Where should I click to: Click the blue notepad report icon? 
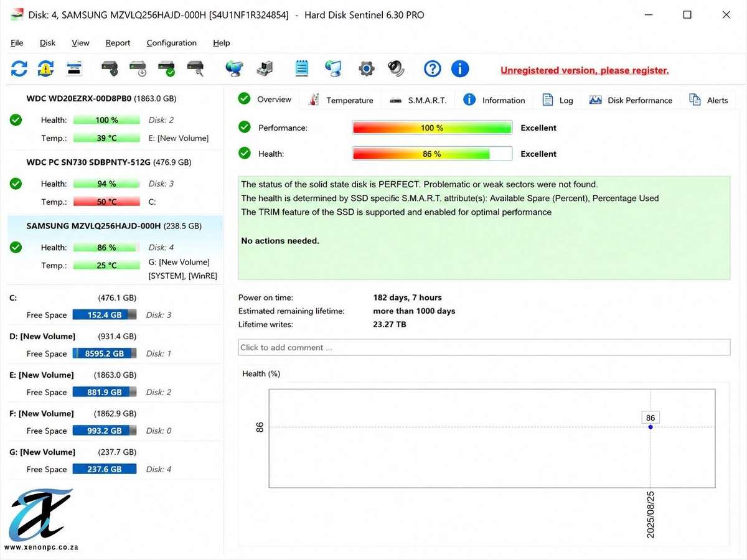pos(302,68)
